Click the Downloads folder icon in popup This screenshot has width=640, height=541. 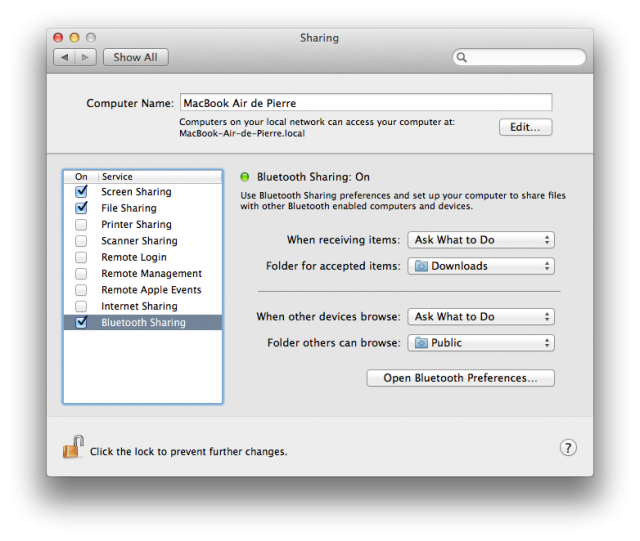421,266
